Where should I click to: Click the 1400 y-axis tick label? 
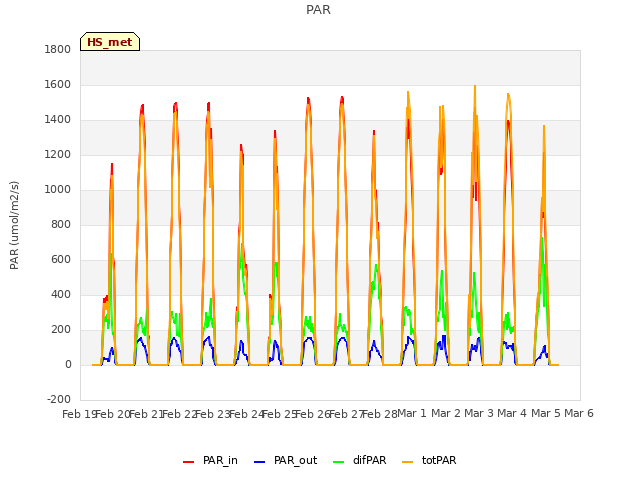[58, 120]
